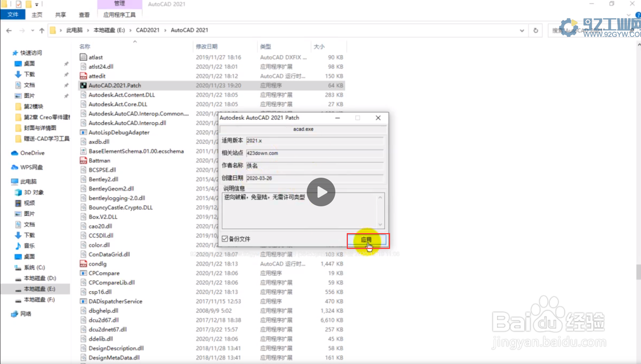Click the 创建日期 field 2020-03-26
Screen dimensions: 641x364
(315, 178)
